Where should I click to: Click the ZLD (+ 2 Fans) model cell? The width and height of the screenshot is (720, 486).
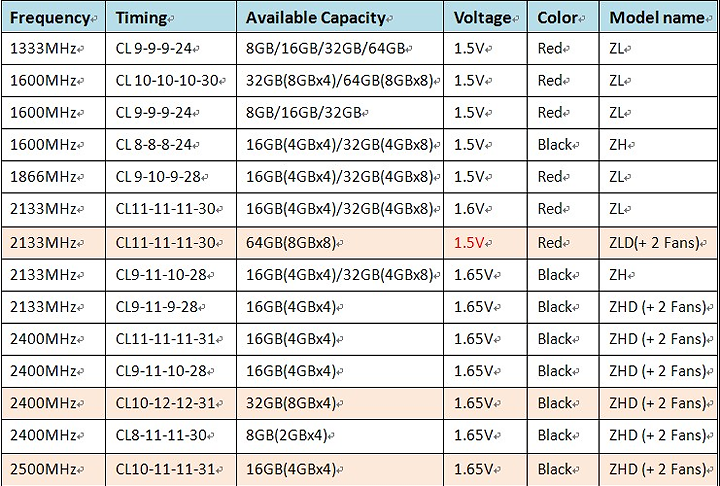pos(658,242)
